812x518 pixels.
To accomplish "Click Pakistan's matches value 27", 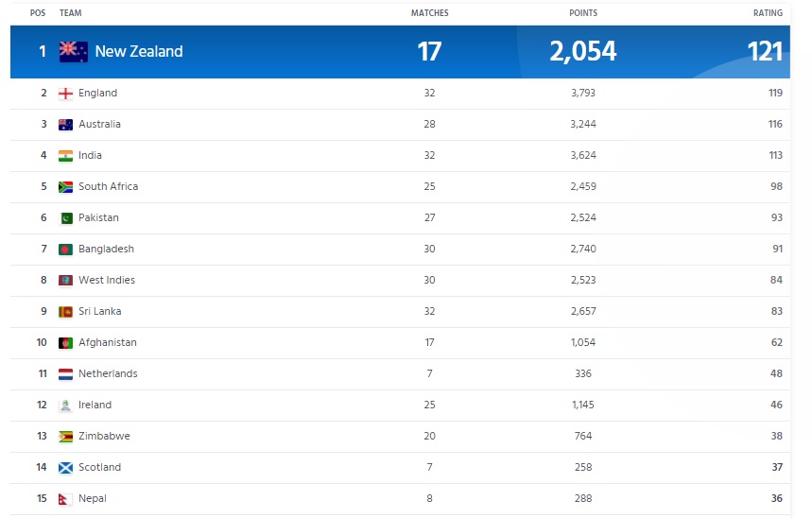I will click(x=430, y=217).
